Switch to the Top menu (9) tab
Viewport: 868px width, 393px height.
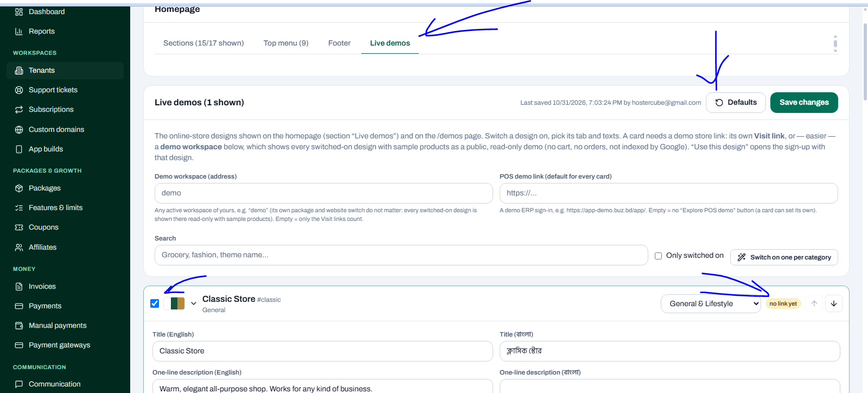point(286,43)
